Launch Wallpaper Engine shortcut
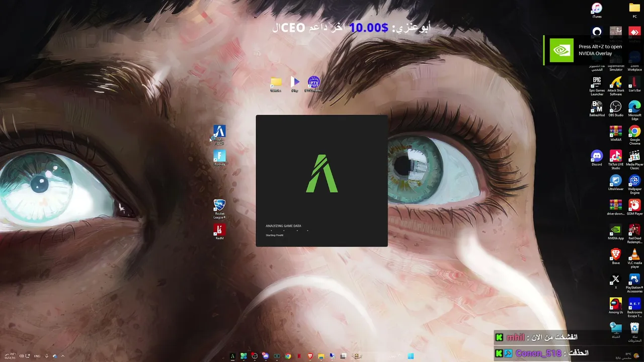 (634, 185)
